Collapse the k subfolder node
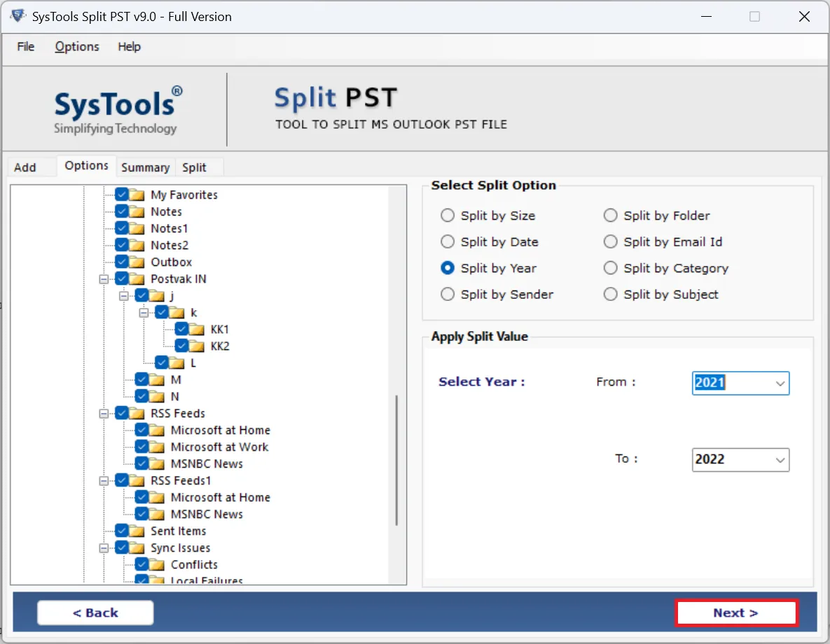 click(144, 313)
